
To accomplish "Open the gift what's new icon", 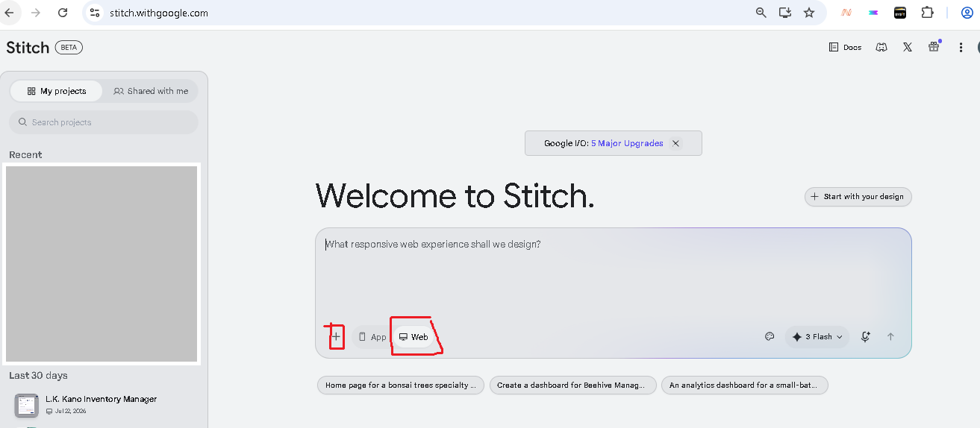I will 934,47.
